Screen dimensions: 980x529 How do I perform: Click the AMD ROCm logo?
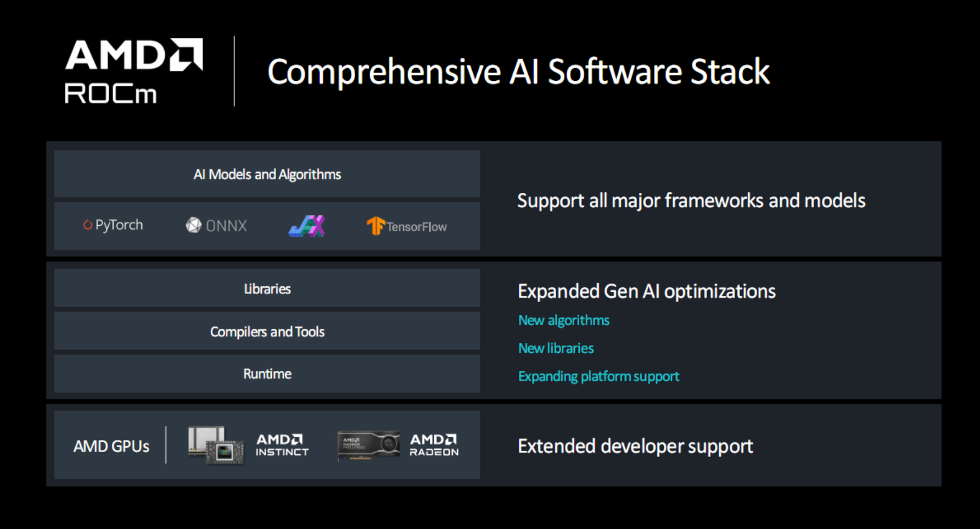click(x=134, y=71)
